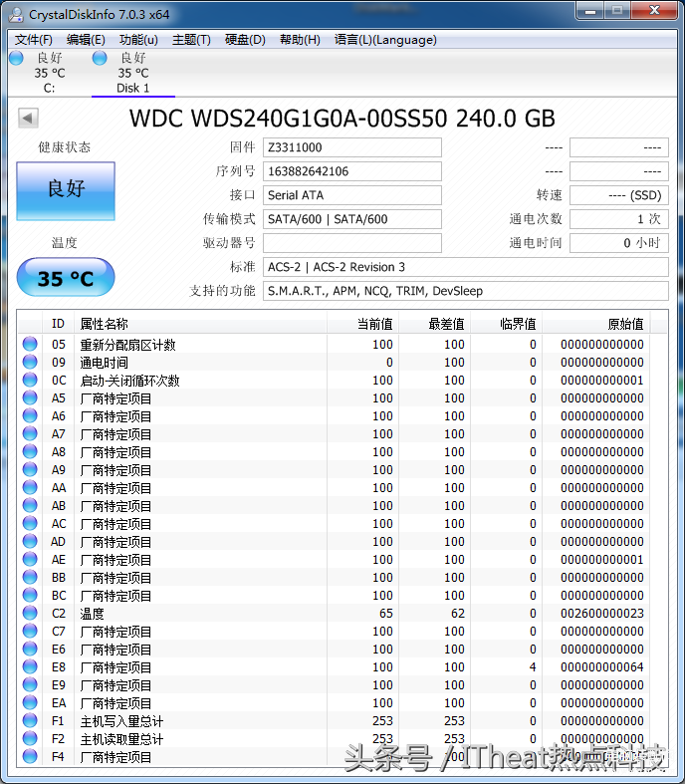Click status orb of attribute A9 row
This screenshot has height=784, width=685.
click(30, 469)
